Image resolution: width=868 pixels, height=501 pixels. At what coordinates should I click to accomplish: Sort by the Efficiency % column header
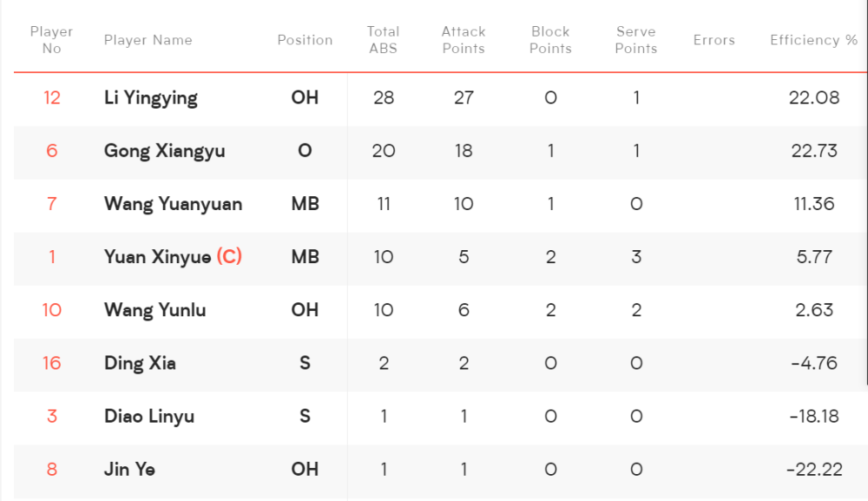coord(814,40)
